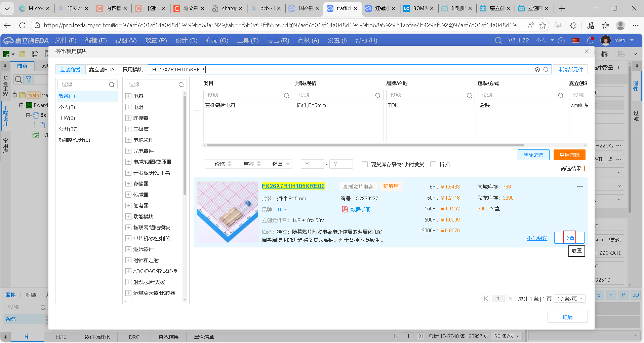Switch to the 嘉立创EDA library tab
Screen dimensions: 644x343
point(102,69)
